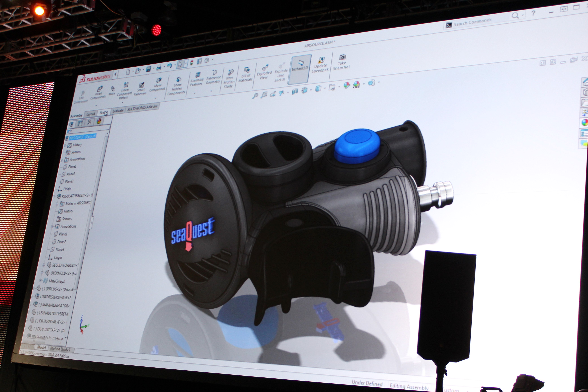Expand the OVERMOLD<2> tree node

pyautogui.click(x=42, y=273)
